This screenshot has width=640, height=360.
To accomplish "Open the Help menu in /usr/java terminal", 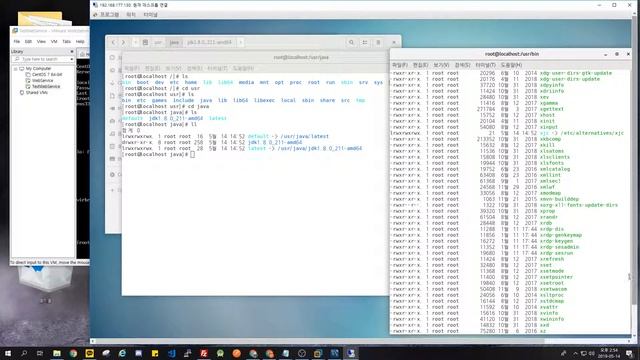I will click(243, 68).
